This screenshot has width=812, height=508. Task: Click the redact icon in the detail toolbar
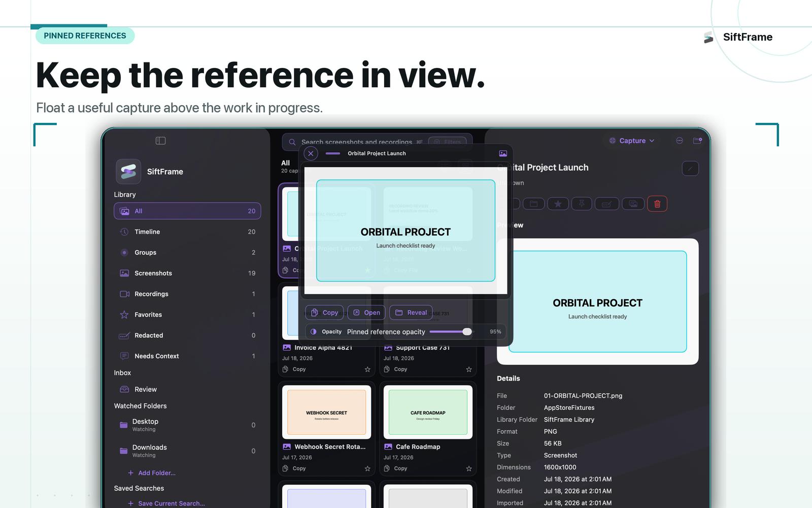pos(606,204)
